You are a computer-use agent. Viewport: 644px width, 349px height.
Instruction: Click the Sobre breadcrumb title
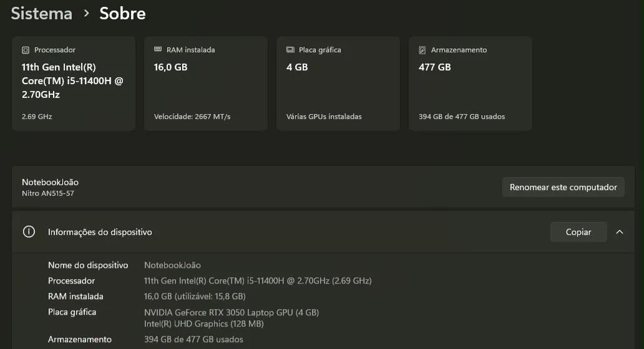[x=122, y=14]
